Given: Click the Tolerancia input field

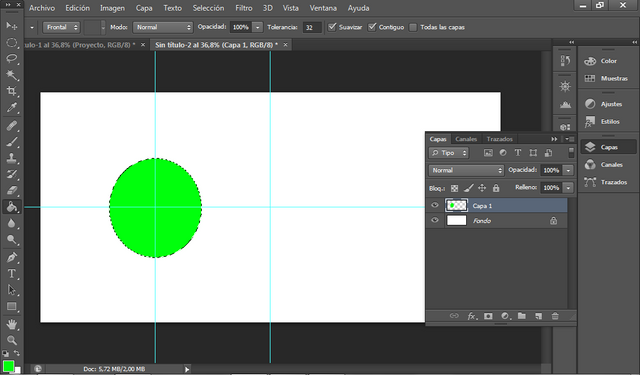Looking at the screenshot, I should [312, 27].
